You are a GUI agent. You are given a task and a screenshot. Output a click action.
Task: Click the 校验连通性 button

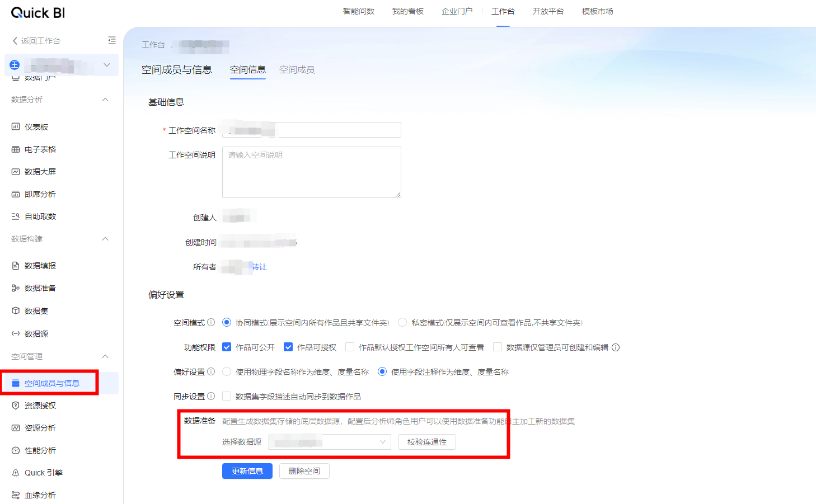(426, 442)
